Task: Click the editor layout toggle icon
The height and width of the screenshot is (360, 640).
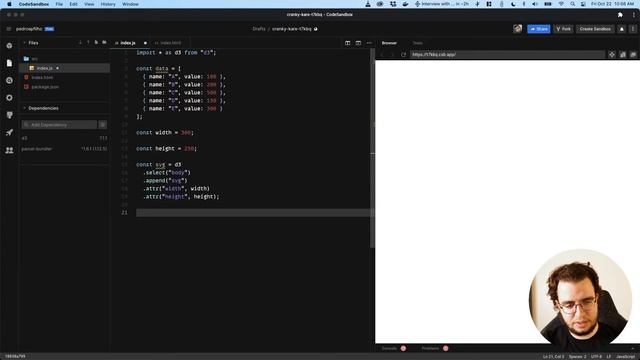Action: click(358, 43)
